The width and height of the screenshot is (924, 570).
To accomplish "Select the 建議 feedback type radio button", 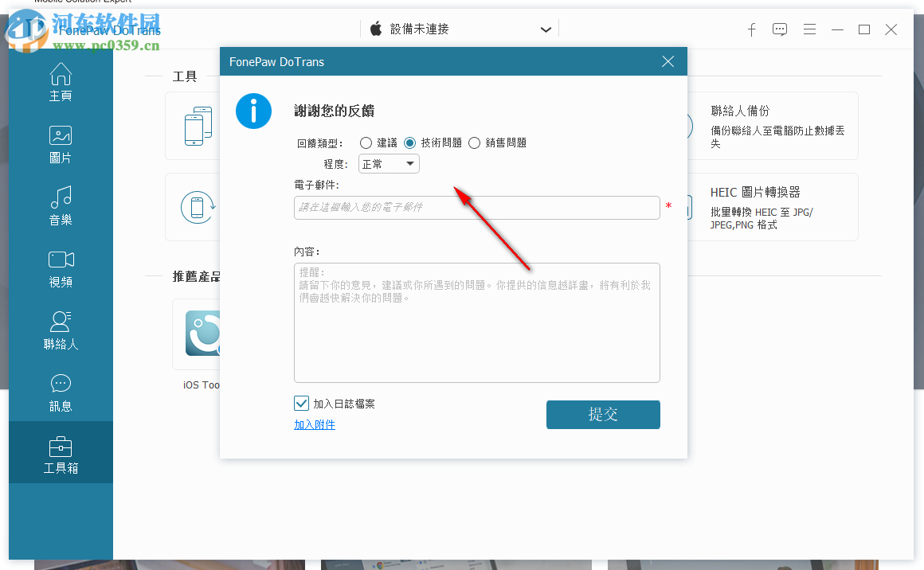I will [366, 143].
